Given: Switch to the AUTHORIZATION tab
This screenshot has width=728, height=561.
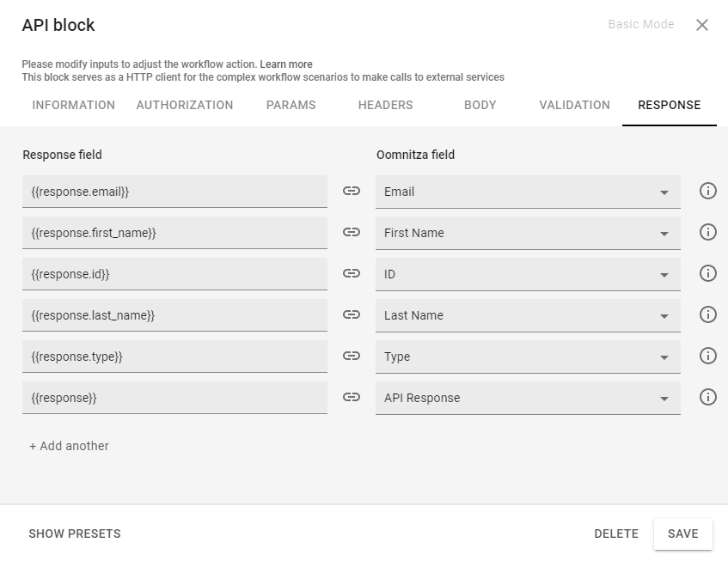Looking at the screenshot, I should pyautogui.click(x=184, y=105).
